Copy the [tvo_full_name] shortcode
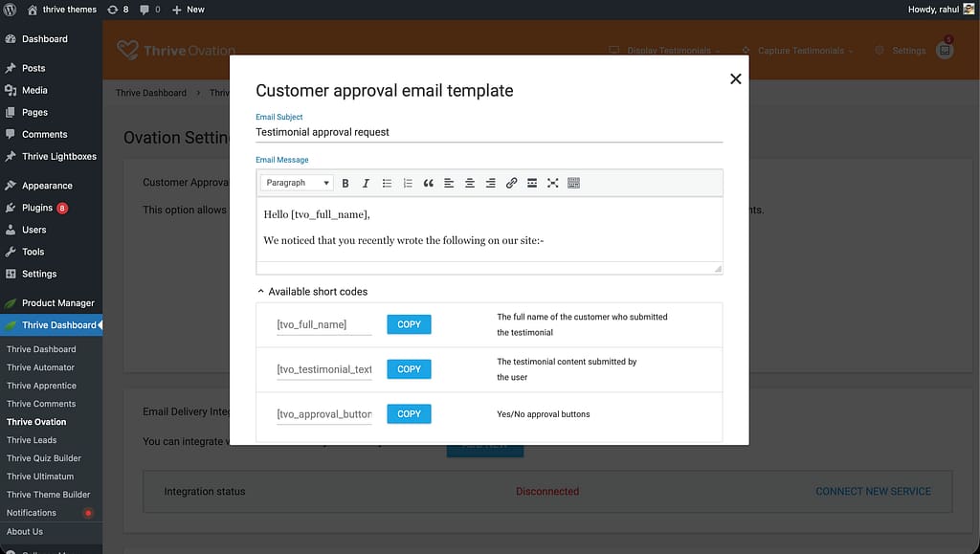Screen dimensions: 980x554 (409, 324)
